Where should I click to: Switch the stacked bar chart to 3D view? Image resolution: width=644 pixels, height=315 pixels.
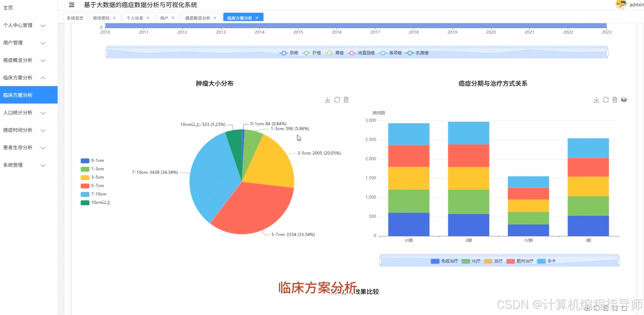624,100
